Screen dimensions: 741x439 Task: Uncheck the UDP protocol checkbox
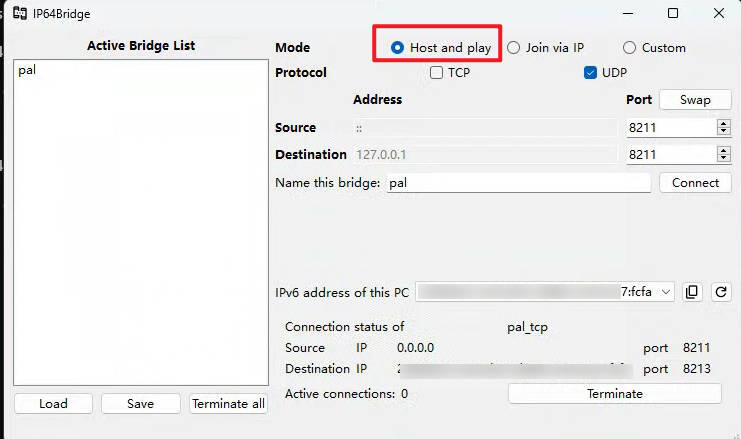tap(591, 73)
